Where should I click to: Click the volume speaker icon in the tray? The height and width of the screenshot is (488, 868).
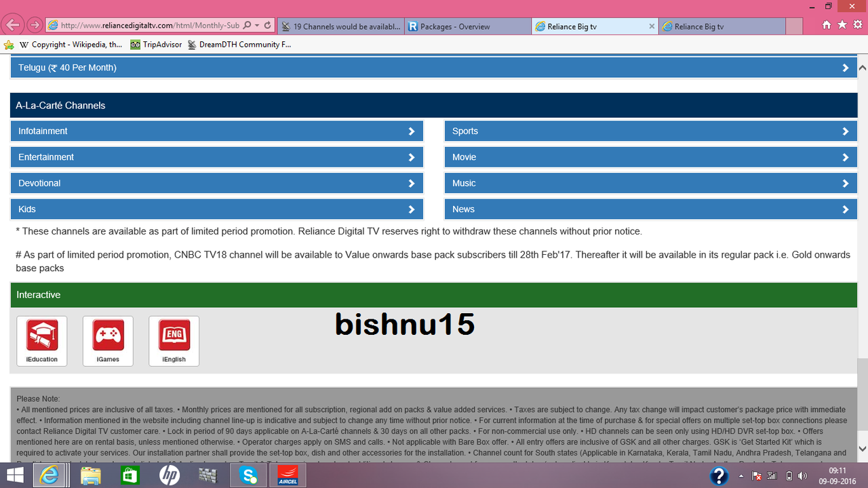tap(802, 476)
